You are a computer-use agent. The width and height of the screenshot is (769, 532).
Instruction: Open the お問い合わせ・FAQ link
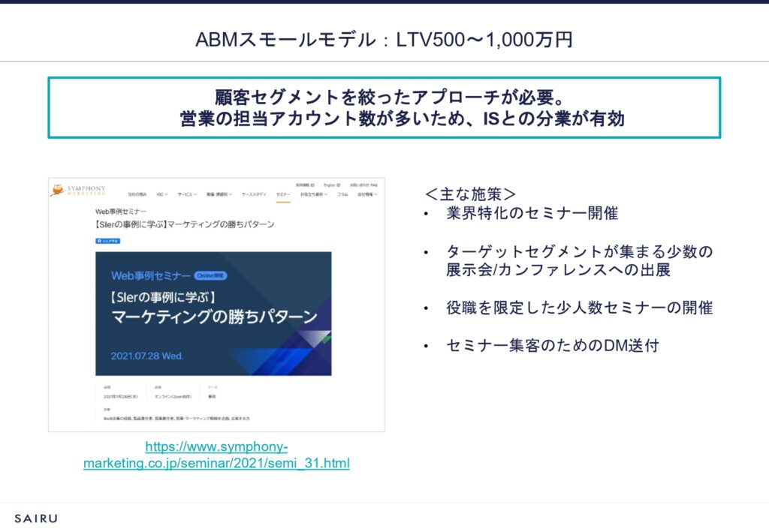363,185
